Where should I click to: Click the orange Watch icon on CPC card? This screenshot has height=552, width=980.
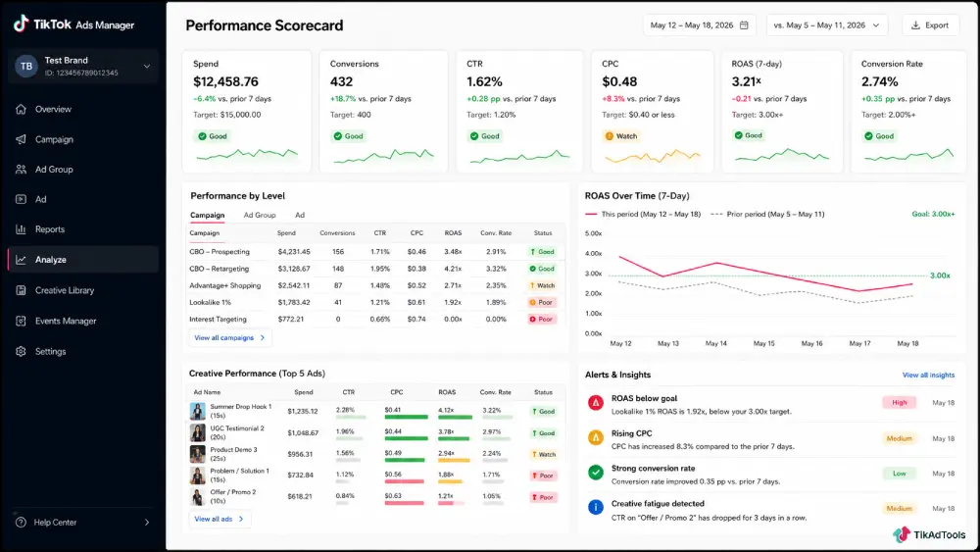pyautogui.click(x=610, y=136)
